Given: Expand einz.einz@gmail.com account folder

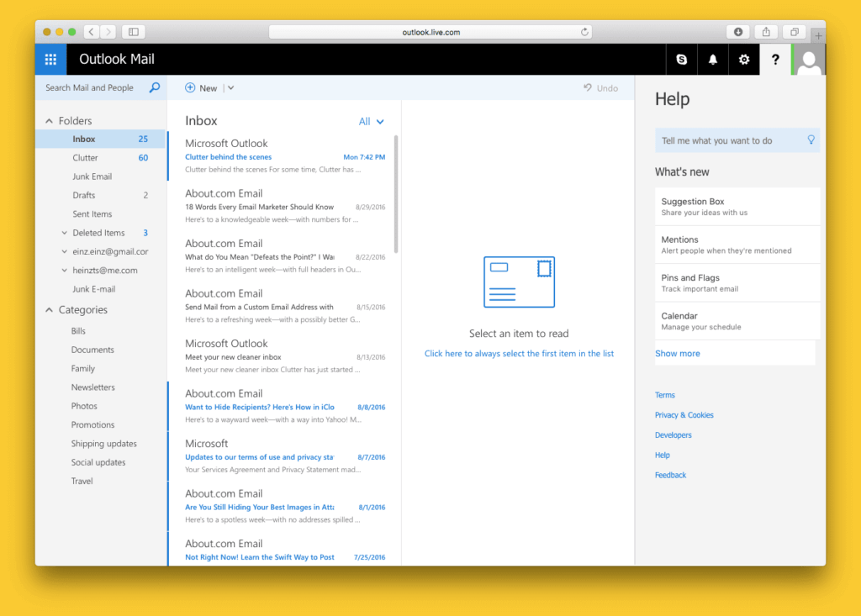Looking at the screenshot, I should tap(64, 251).
